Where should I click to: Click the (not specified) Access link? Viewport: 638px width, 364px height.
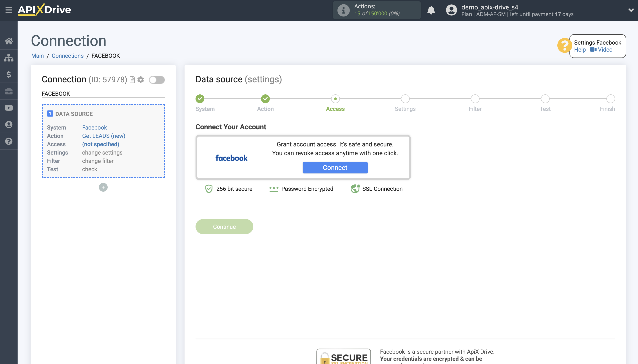pyautogui.click(x=101, y=144)
